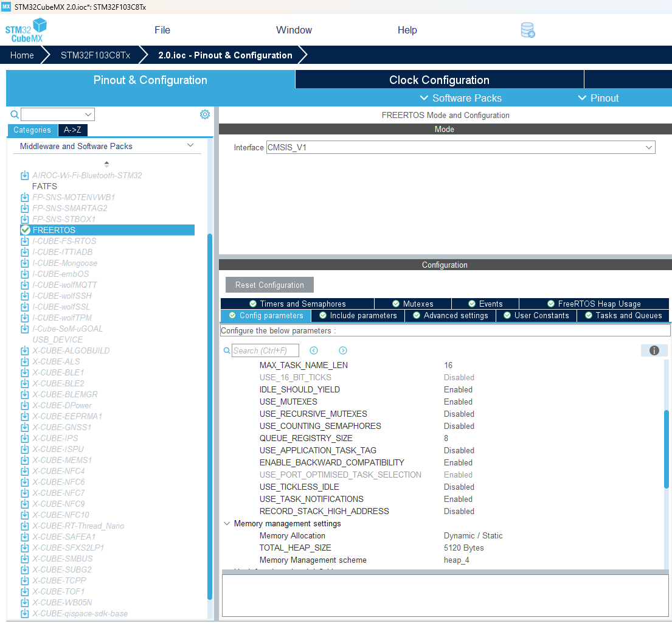The image size is (672, 623).
Task: Click the download icon beside I-CUBE-embOS
Action: tap(25, 274)
